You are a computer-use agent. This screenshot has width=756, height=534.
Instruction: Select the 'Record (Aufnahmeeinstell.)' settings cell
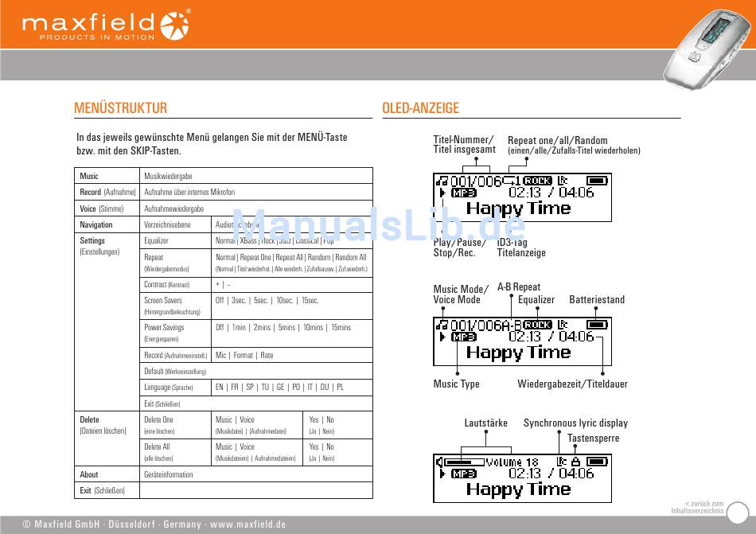coord(176,355)
